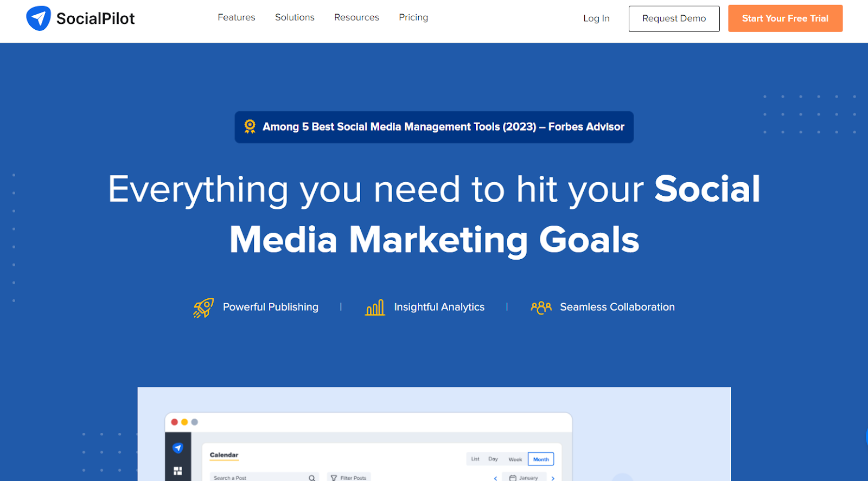The image size is (868, 481).
Task: Click the red dot in preview window
Action: tap(175, 422)
